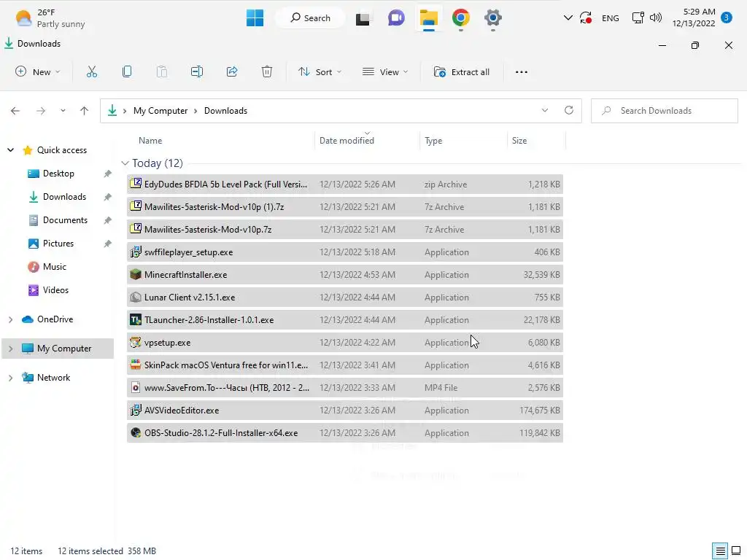
Task: Select the www.SaveFrom.To MP4 file name
Action: coord(227,388)
